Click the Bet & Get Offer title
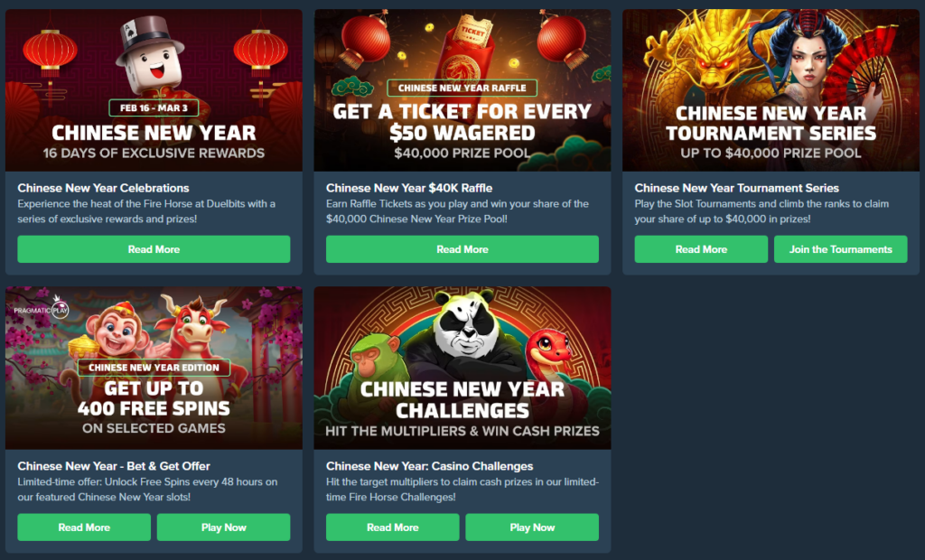This screenshot has width=925, height=560. (114, 465)
